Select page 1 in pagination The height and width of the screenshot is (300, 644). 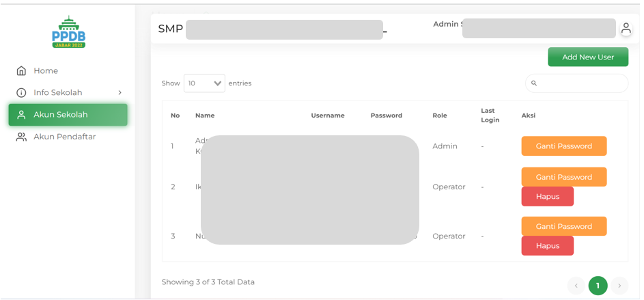pyautogui.click(x=598, y=286)
